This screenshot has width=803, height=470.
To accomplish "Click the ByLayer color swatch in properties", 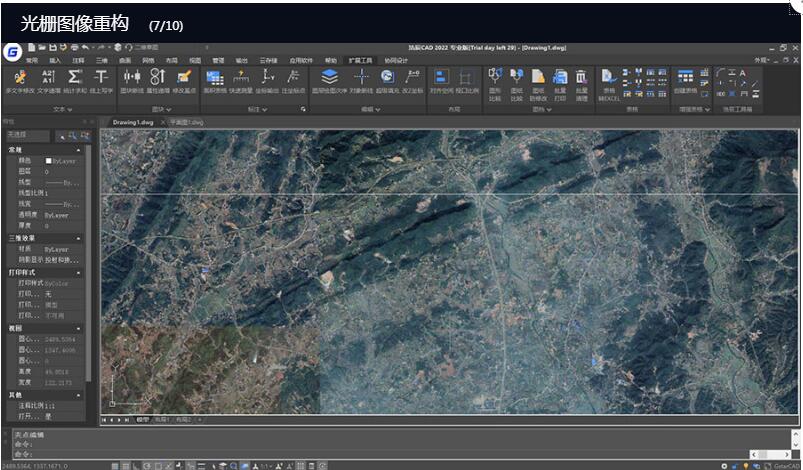I will point(48,160).
